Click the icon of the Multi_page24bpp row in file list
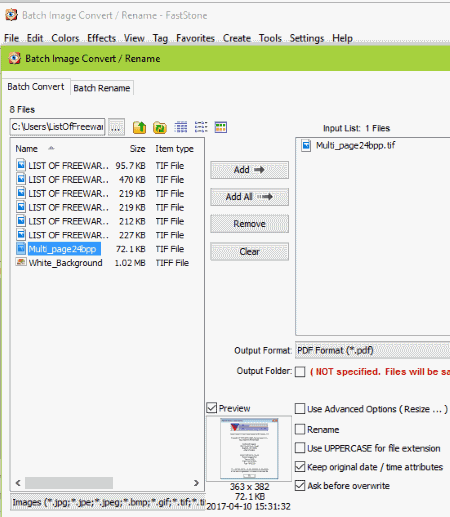This screenshot has width=450, height=517. pyautogui.click(x=21, y=249)
